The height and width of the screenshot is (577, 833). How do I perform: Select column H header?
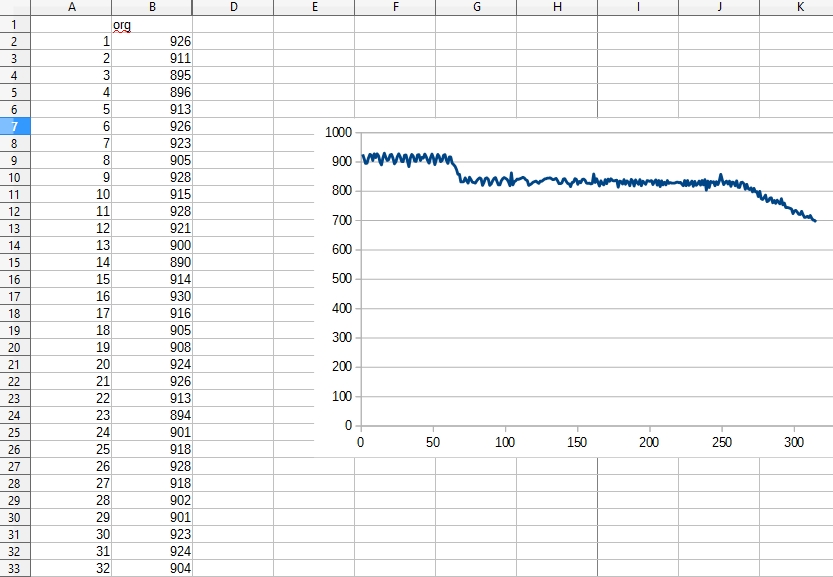(x=557, y=7)
